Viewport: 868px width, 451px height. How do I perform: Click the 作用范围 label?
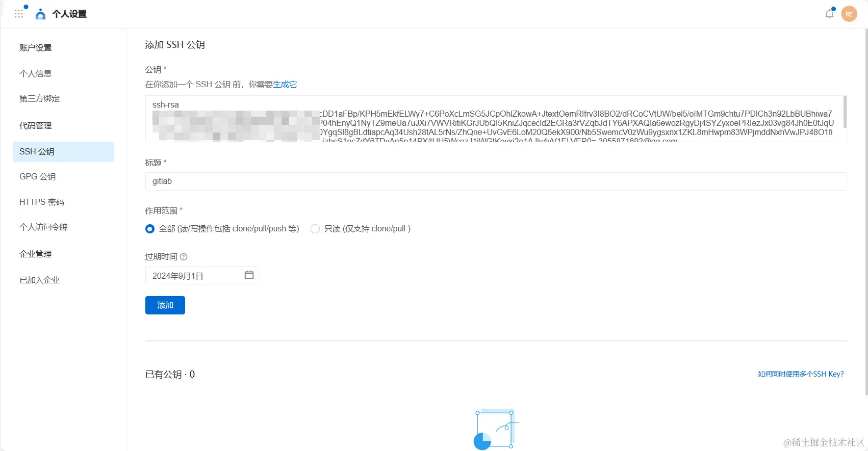tap(161, 210)
